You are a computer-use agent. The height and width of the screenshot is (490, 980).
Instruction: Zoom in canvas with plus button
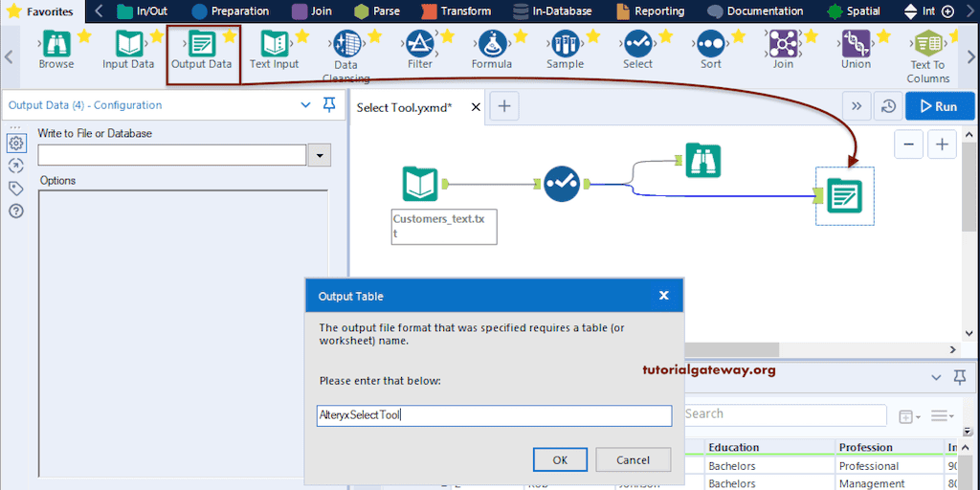point(942,145)
